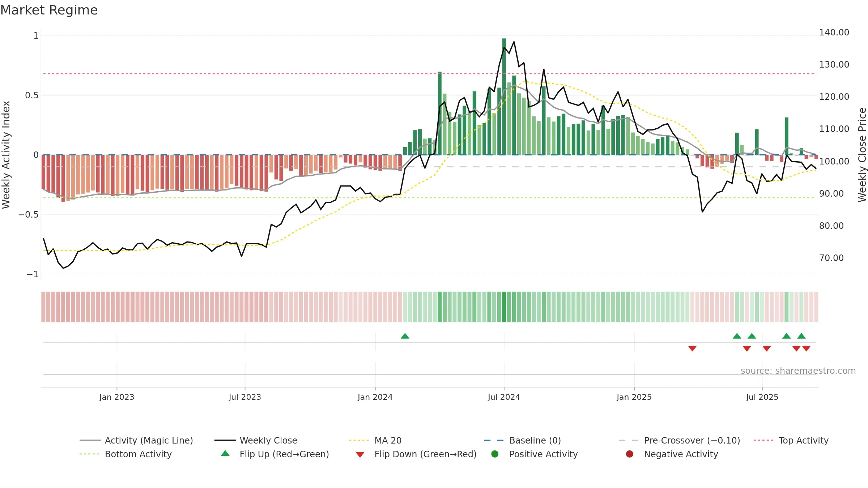This screenshot has width=868, height=488.
Task: Click the Jul 2023 x-axis label
Action: pyautogui.click(x=245, y=397)
